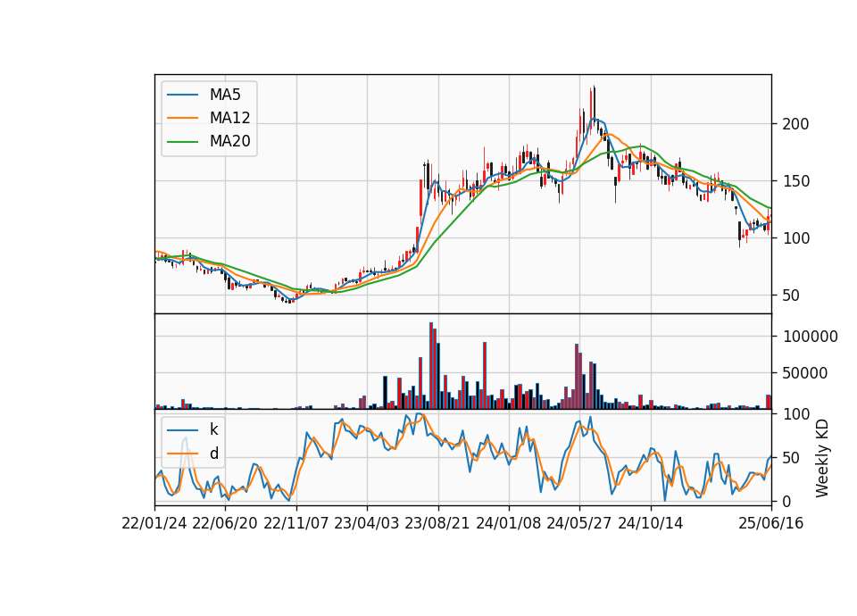Image resolution: width=857 pixels, height=616 pixels.
Task: Click the 24/10/14 date axis label
Action: pos(651,523)
